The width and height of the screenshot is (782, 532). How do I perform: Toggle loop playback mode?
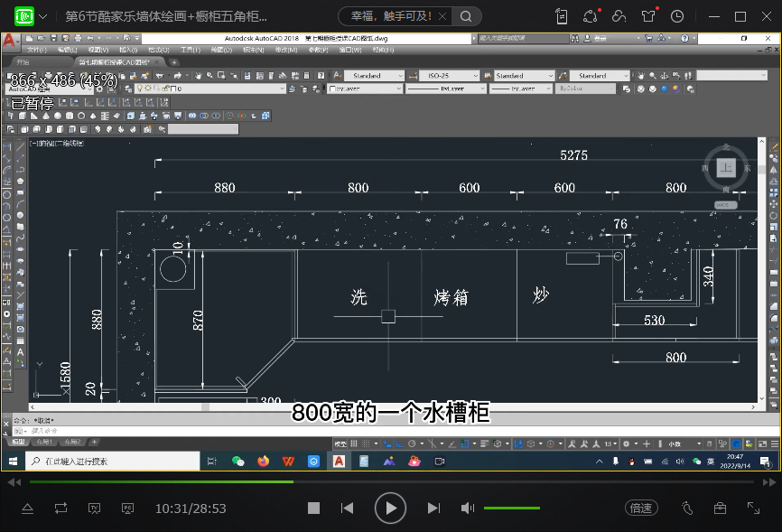[x=61, y=509]
